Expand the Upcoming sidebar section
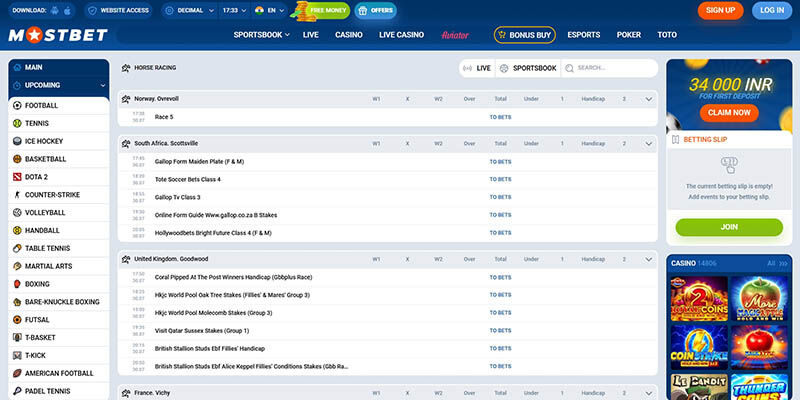Viewport: 800px width, 400px height. click(x=59, y=85)
